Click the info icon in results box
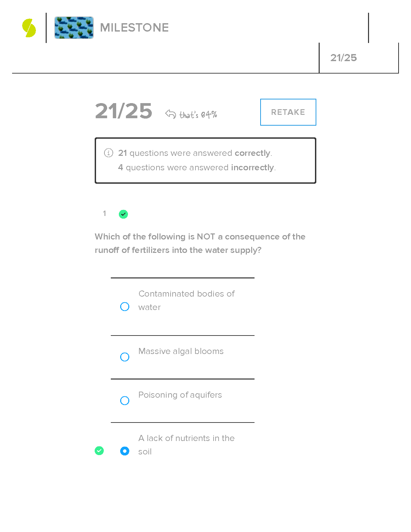The image size is (411, 532). [x=108, y=153]
